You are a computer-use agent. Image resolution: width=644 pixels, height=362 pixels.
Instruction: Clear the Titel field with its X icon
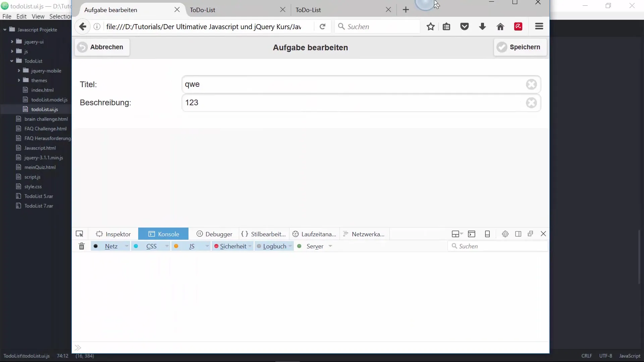pyautogui.click(x=531, y=84)
